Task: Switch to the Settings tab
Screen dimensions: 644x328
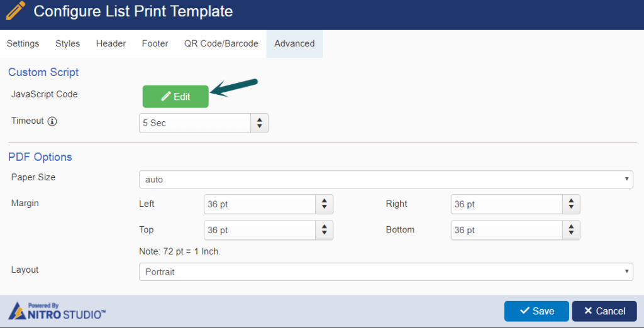Action: [x=23, y=44]
